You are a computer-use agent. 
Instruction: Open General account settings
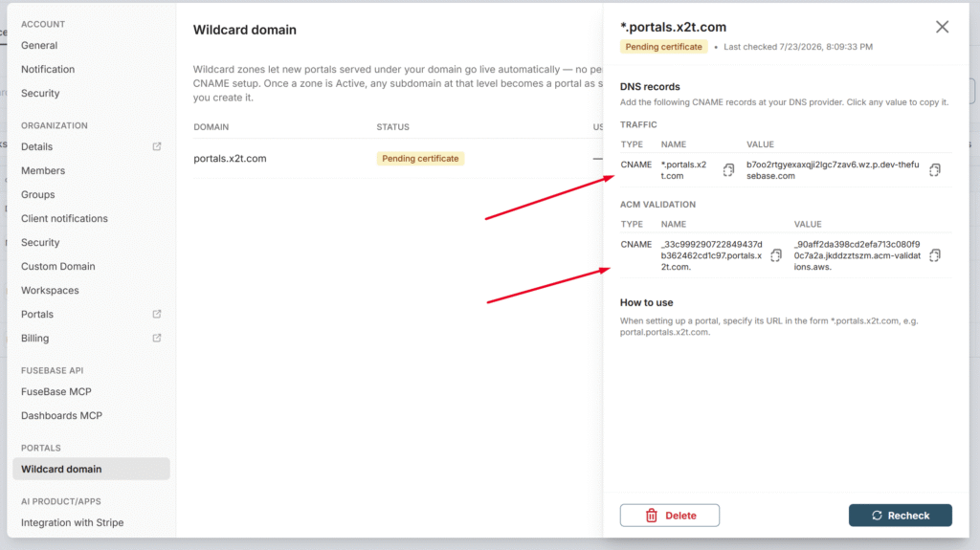[39, 45]
